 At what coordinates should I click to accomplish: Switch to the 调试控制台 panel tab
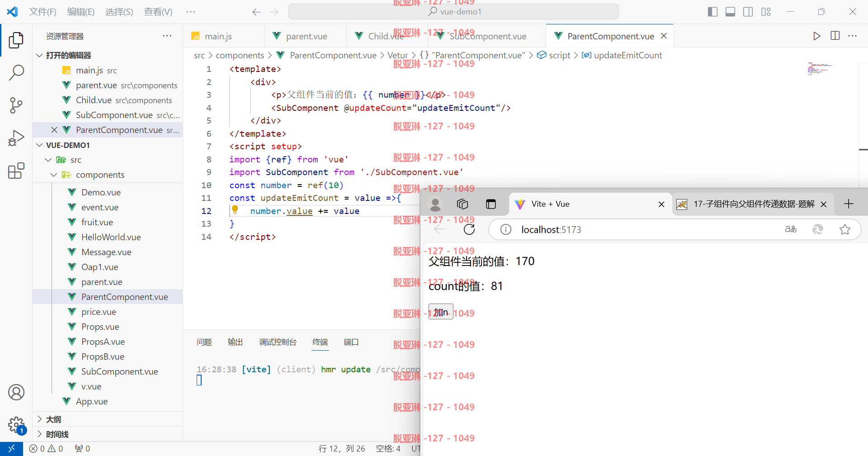(278, 342)
